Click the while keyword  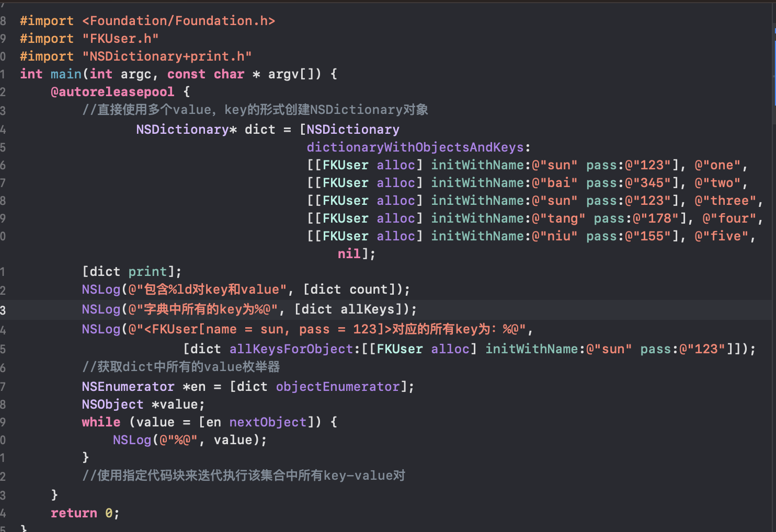(x=101, y=422)
